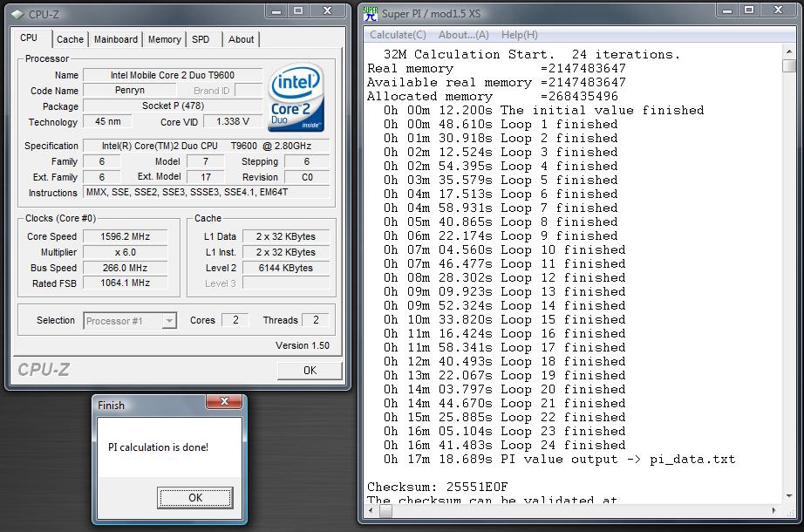804x532 pixels.
Task: Click the CPU-Z title bar icon
Action: coord(17,14)
